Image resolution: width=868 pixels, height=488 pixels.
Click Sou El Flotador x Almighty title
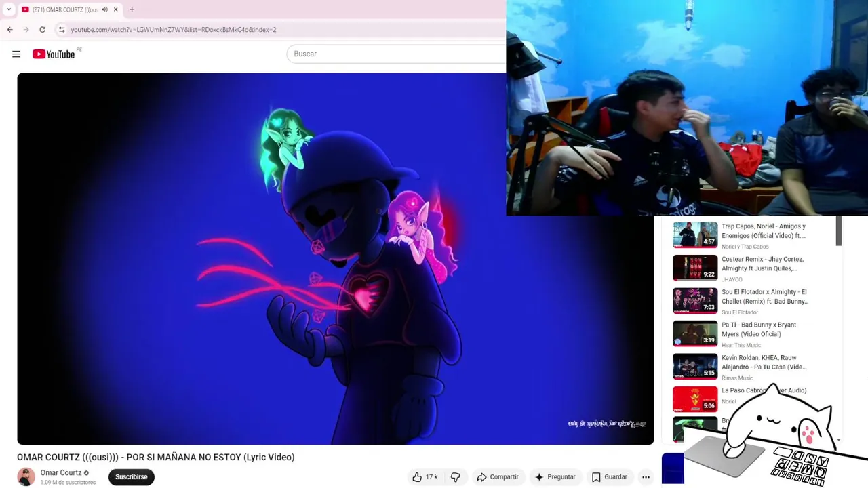[765, 297]
